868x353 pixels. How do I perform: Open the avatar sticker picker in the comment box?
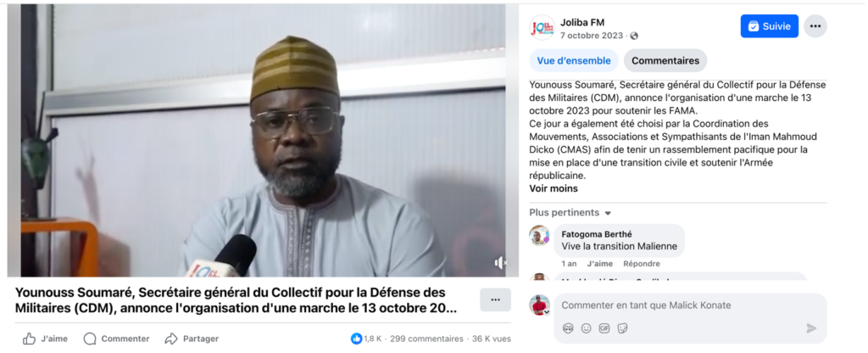568,328
